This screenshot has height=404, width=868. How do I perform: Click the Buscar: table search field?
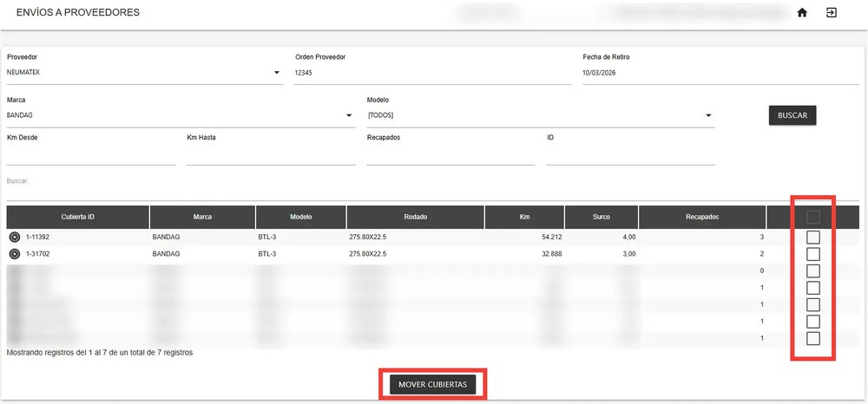click(x=432, y=192)
